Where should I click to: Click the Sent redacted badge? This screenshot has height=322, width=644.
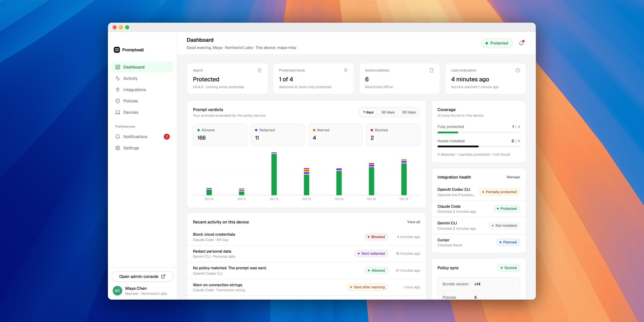click(371, 253)
